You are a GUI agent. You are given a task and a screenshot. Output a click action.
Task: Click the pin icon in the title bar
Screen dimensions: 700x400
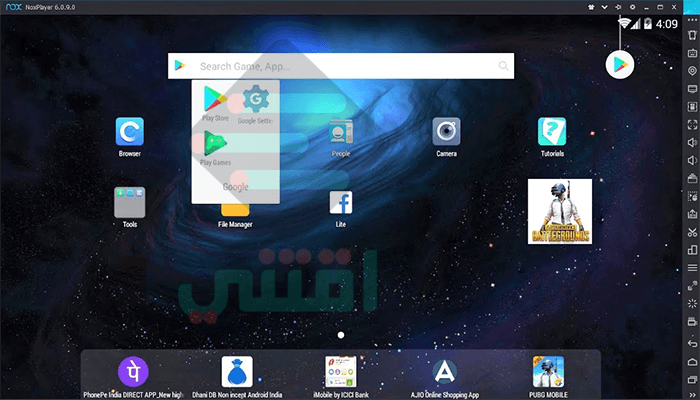coord(618,7)
